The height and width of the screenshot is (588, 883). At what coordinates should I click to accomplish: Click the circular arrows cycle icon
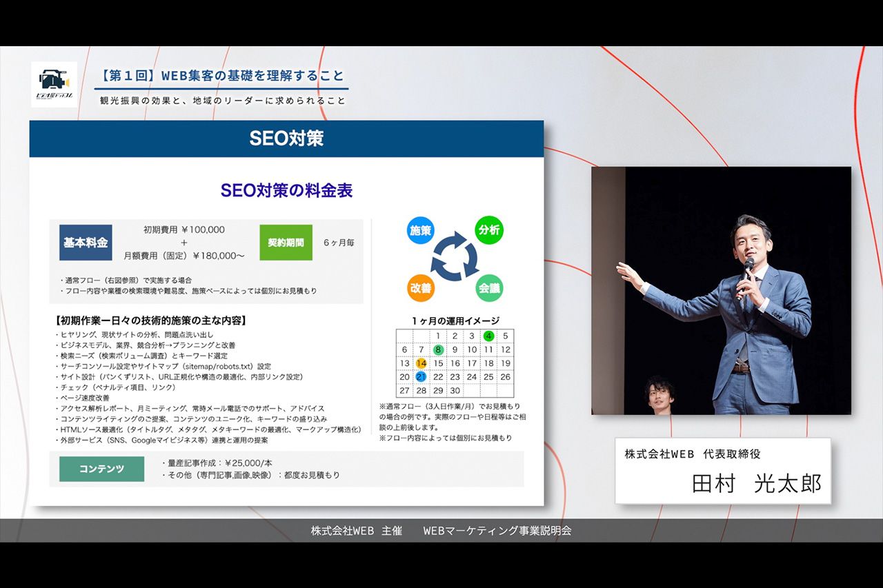[x=455, y=259]
